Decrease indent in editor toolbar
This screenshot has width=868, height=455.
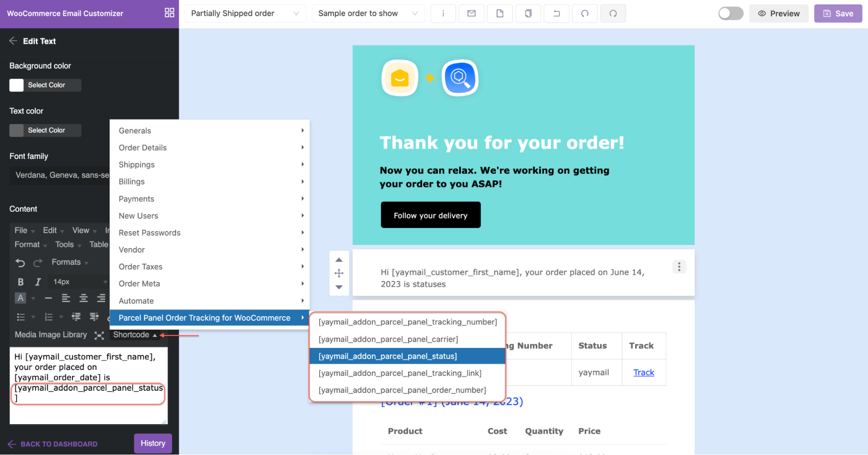pyautogui.click(x=76, y=317)
